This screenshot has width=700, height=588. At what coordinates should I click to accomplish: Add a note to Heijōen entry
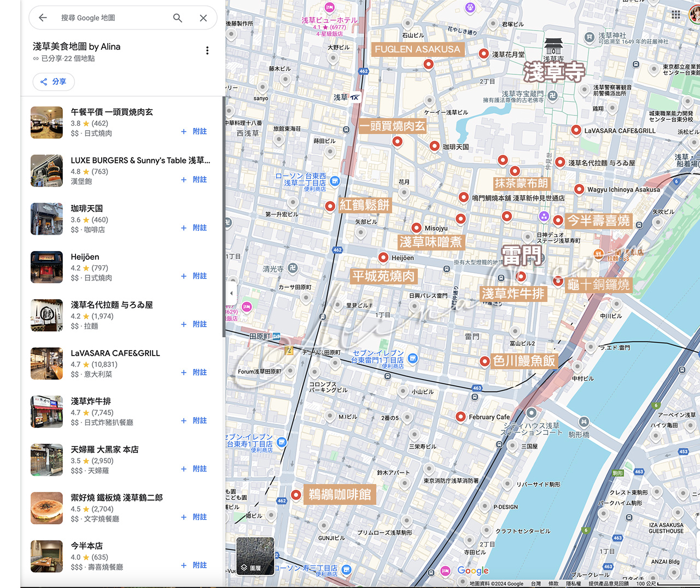[x=194, y=276]
